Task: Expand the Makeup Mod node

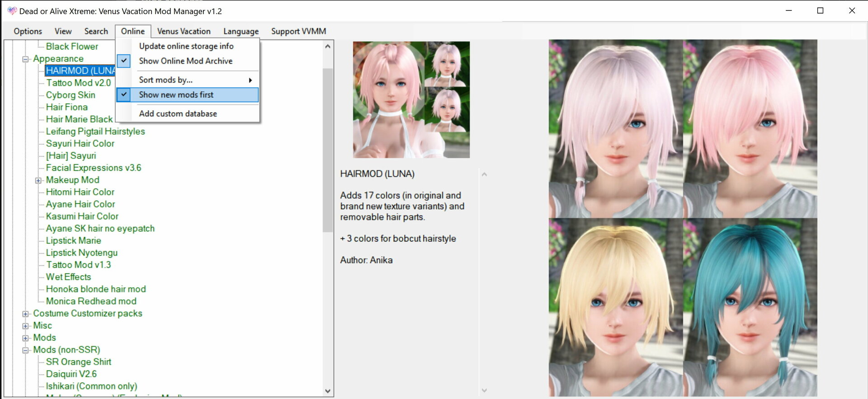Action: click(38, 180)
